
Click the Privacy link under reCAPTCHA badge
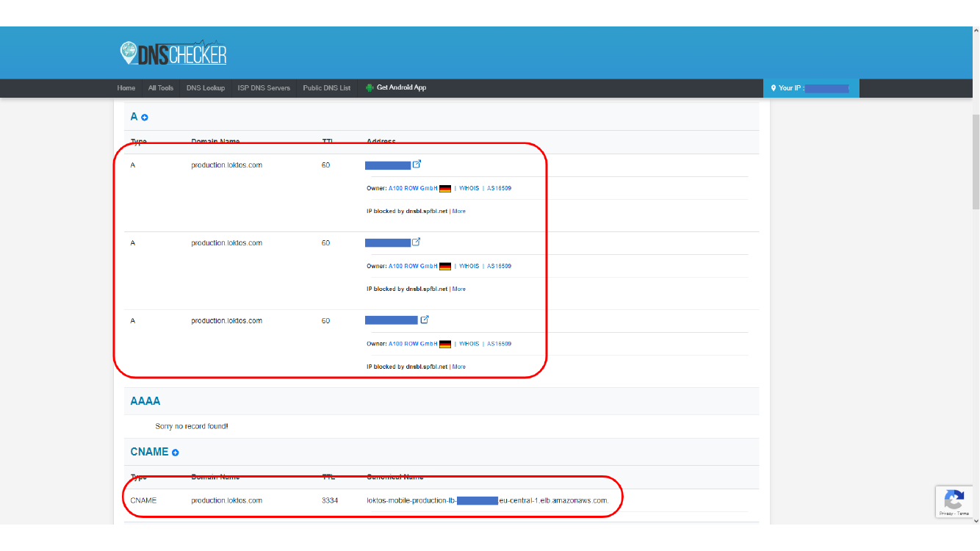point(945,514)
